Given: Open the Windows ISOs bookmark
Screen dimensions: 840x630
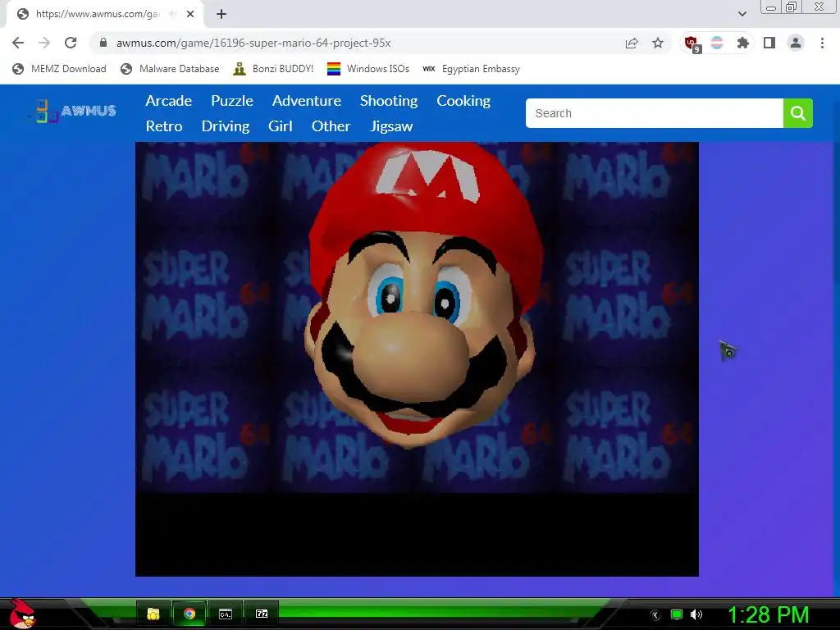Looking at the screenshot, I should point(368,69).
